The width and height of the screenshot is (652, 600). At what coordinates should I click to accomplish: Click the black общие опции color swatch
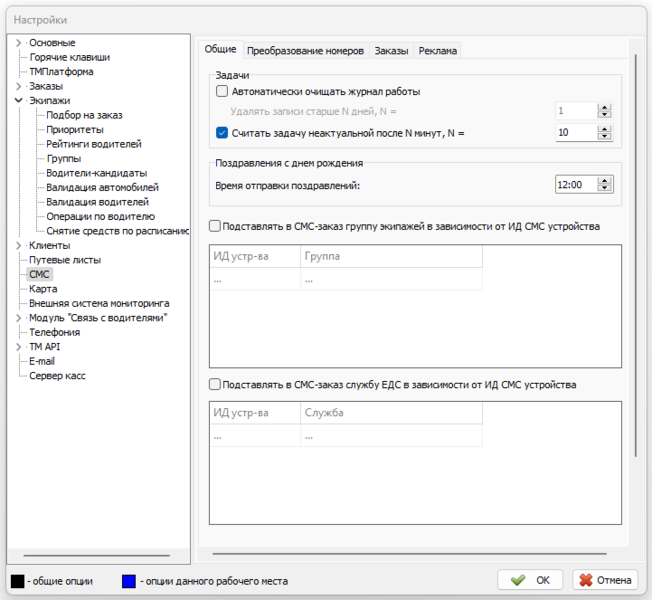(x=18, y=580)
